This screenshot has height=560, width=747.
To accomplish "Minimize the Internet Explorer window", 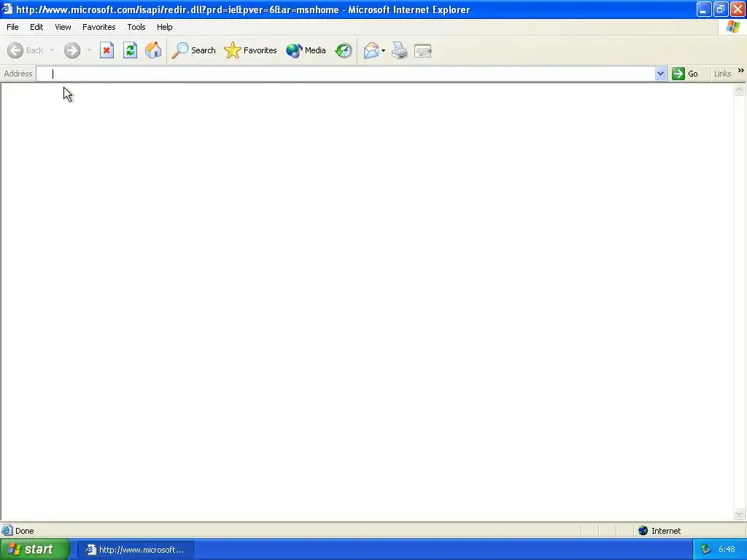I will pyautogui.click(x=704, y=9).
